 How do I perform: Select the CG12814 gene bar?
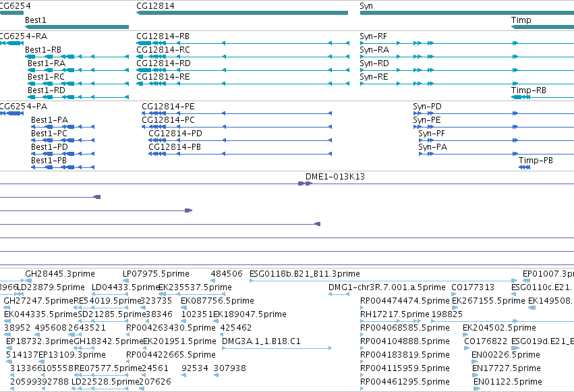242,13
